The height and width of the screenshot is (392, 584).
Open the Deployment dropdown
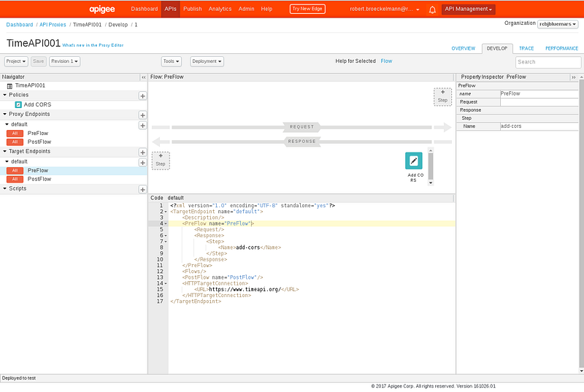point(207,61)
